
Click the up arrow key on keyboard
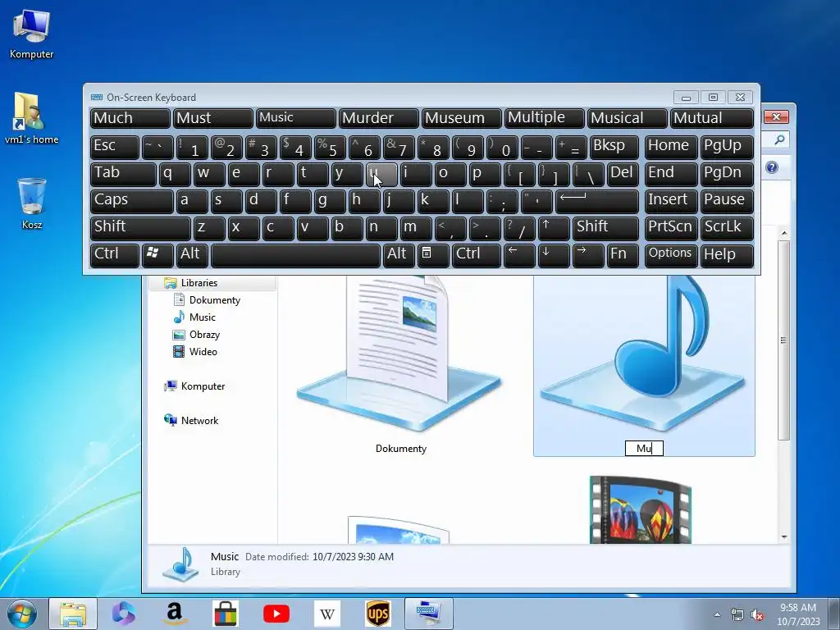554,228
